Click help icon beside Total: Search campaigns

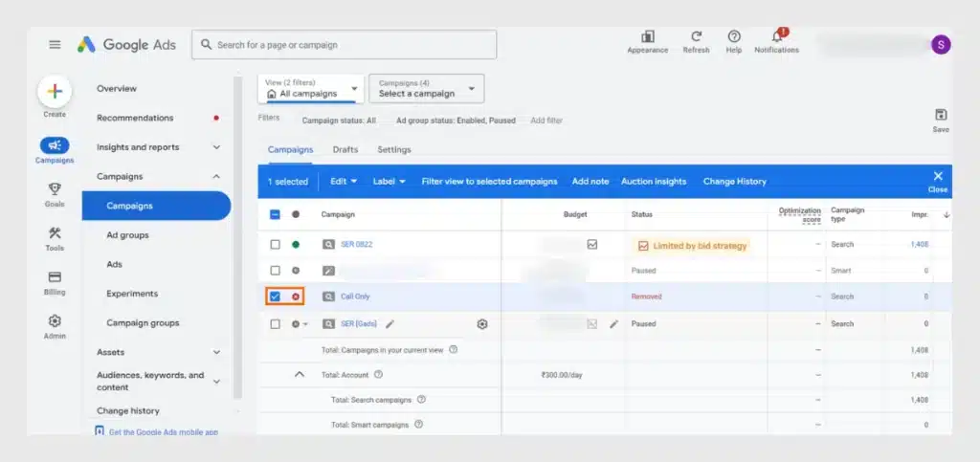[421, 399]
